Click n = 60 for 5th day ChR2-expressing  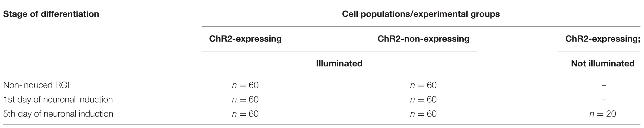[245, 114]
